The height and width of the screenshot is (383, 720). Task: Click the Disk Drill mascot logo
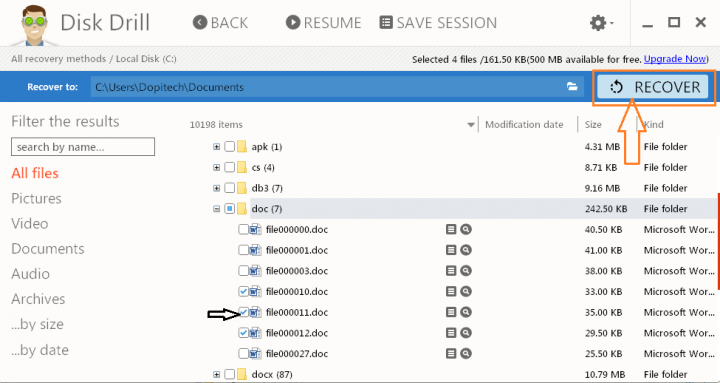pos(34,24)
